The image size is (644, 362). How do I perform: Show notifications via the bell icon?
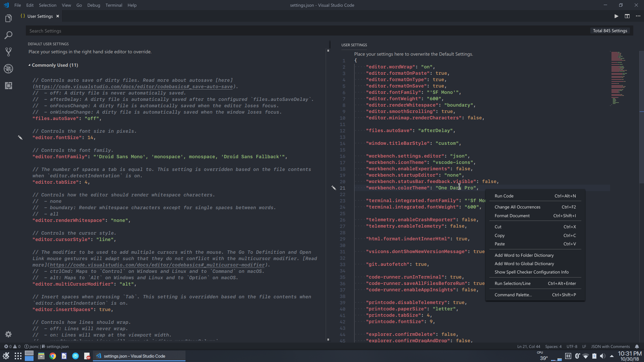[x=637, y=347]
